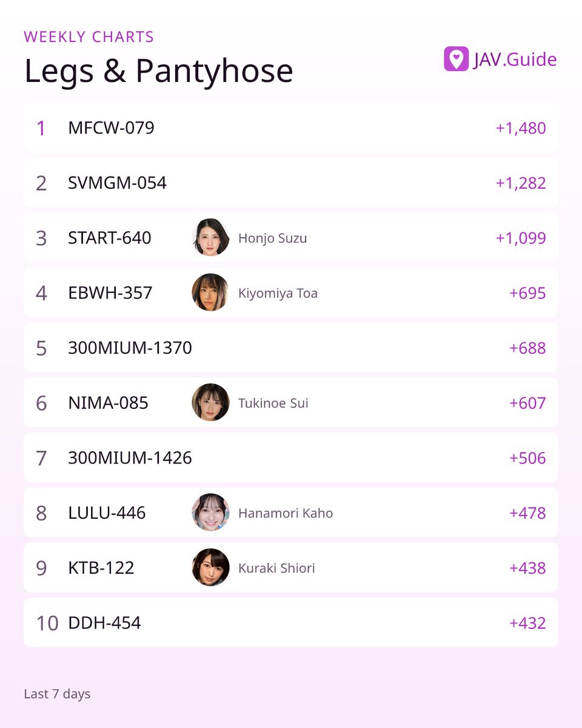Screen dimensions: 582x728
Task: Select the KTB-122 title code
Action: pyautogui.click(x=101, y=568)
